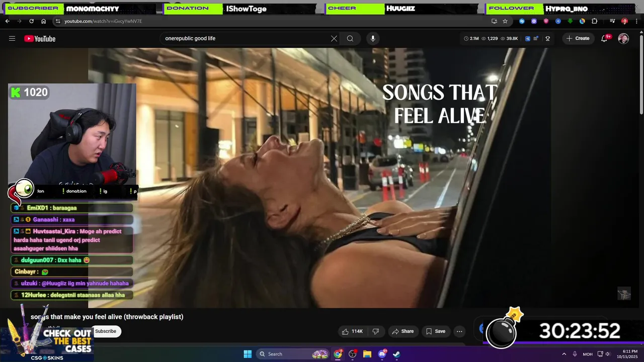Click the Huvtsaatai_Kira chat message
The height and width of the screenshot is (362, 644).
tap(72, 240)
